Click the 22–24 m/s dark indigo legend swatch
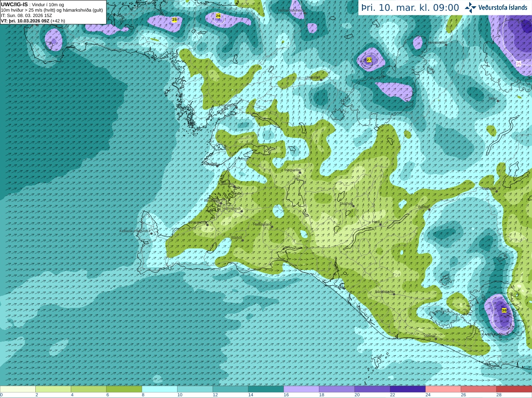Screen dimensions: 532x398 tap(408, 389)
